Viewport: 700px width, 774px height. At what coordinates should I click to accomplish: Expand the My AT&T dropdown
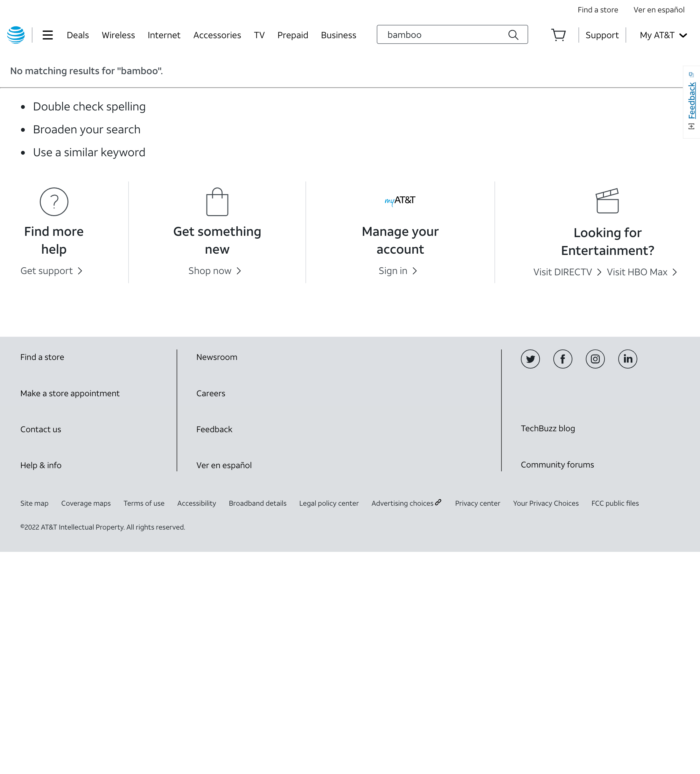coord(663,35)
